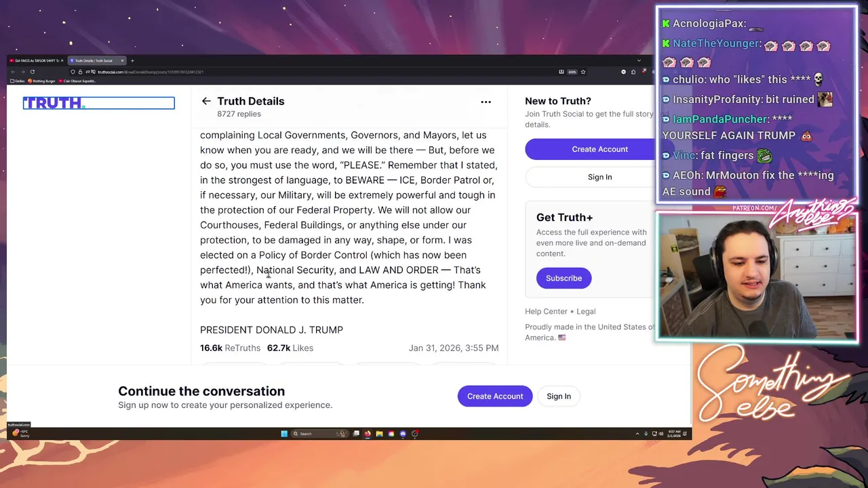Open the OBS icon on the taskbar
The width and height of the screenshot is (868, 488).
point(414,434)
